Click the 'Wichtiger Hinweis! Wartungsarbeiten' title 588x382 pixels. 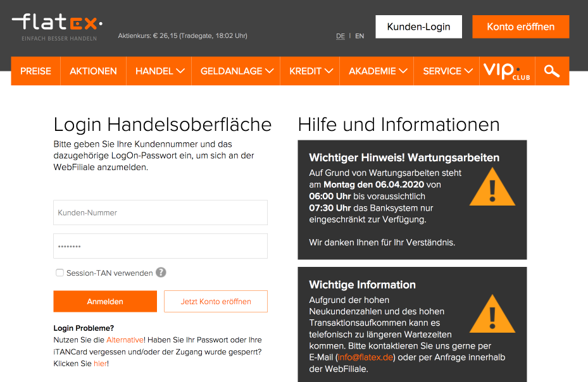point(404,157)
